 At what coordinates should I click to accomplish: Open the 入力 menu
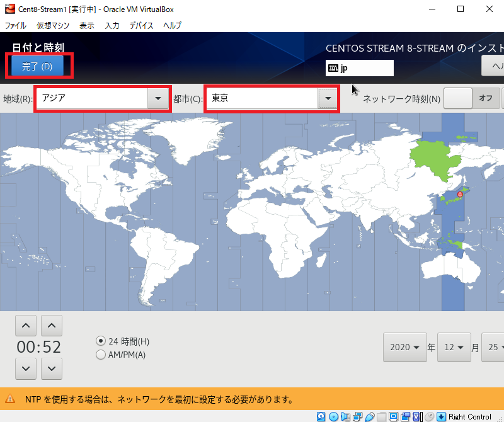click(112, 25)
